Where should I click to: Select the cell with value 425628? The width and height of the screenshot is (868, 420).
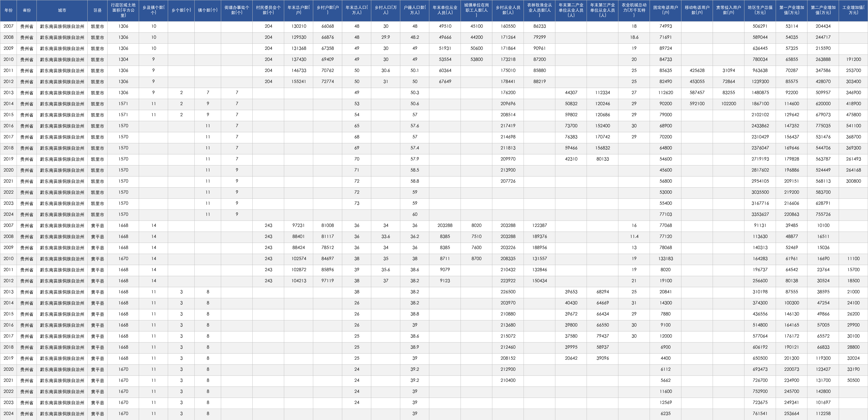697,71
